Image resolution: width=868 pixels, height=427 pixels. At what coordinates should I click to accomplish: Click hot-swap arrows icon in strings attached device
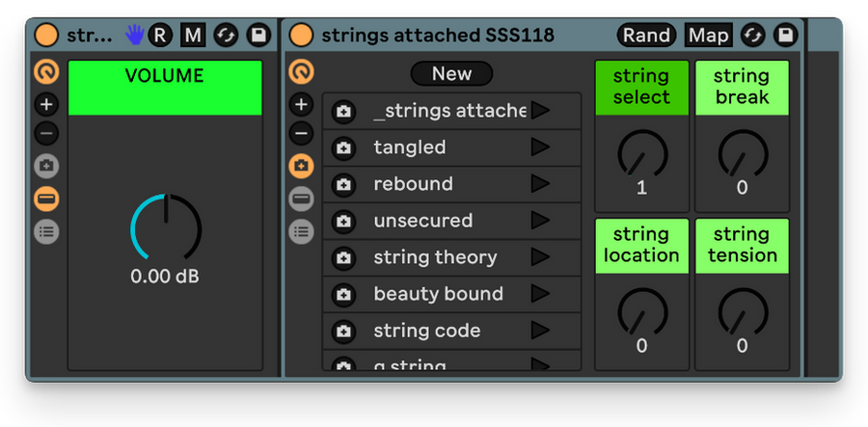click(753, 36)
